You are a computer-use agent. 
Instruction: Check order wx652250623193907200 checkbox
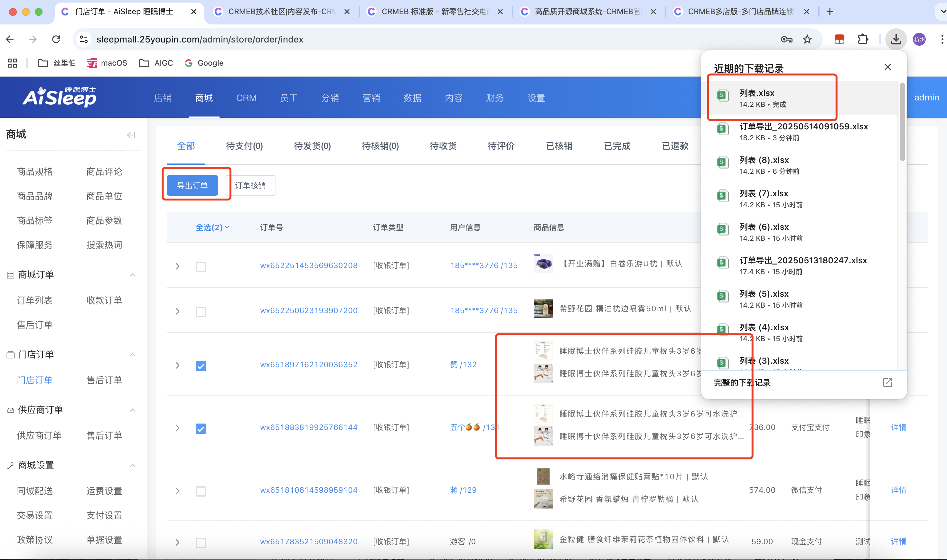pos(201,312)
